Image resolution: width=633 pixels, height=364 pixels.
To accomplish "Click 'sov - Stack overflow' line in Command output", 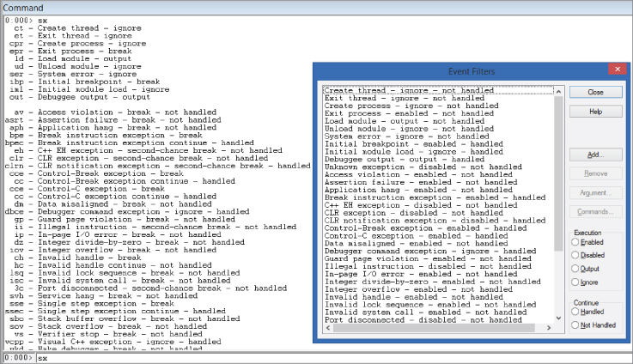I will [108, 326].
